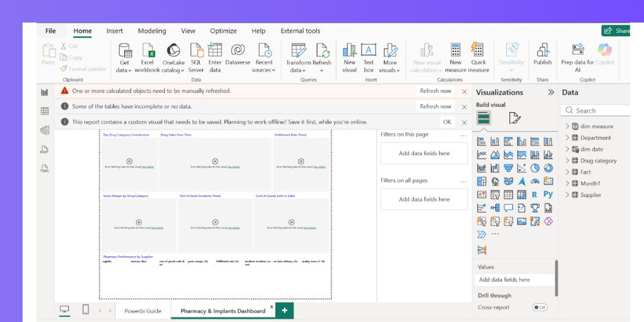Screen dimensions: 644x322
Task: Open the External tools tab
Action: 300,31
